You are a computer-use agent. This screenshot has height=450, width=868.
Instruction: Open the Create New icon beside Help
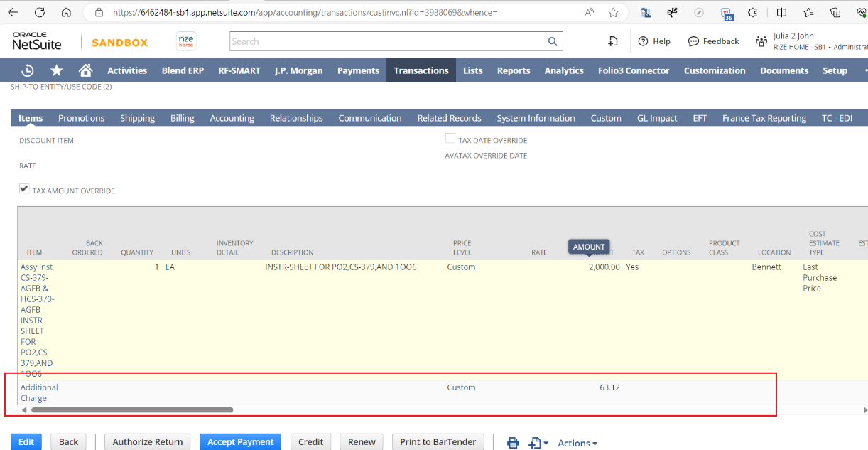(613, 42)
